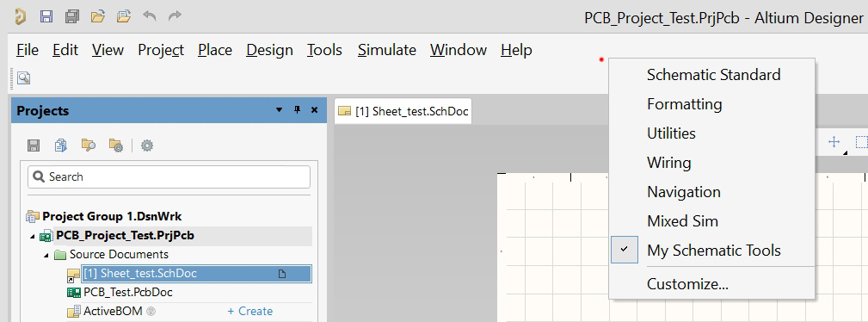Click the folder search icon in Projects panel
Viewport: 868px width, 322px height.
click(88, 146)
